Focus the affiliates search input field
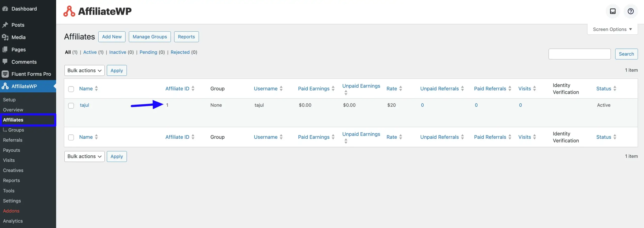The width and height of the screenshot is (644, 228). [579, 54]
